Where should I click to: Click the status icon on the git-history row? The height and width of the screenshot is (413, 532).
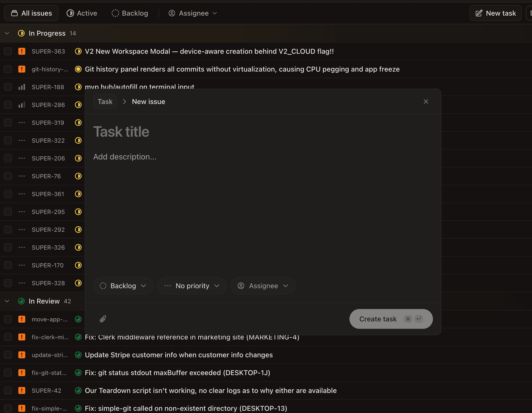coord(78,69)
